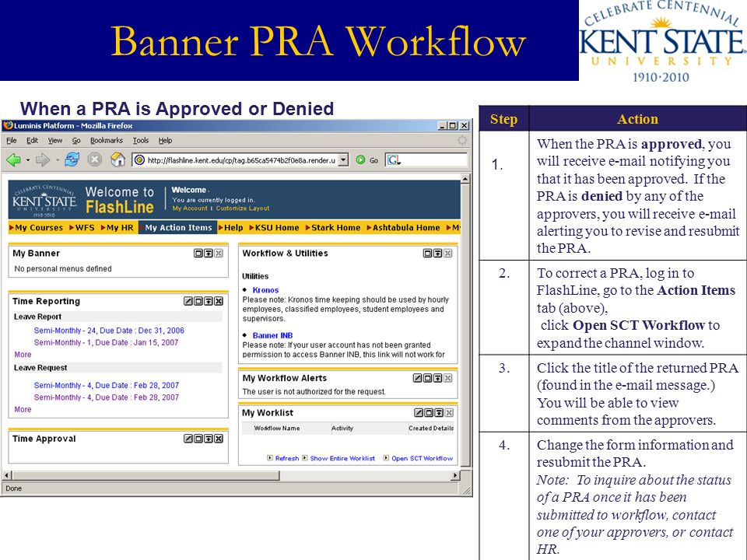Open the View menu
The height and width of the screenshot is (560, 747).
coord(54,141)
